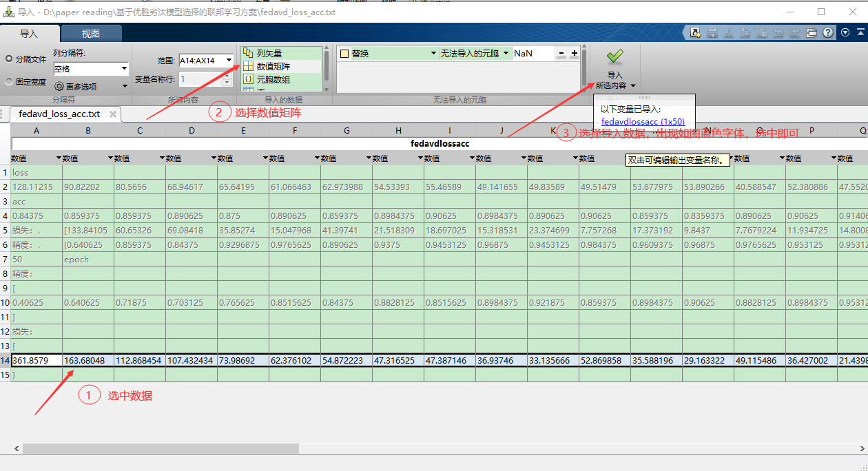
Task: Select the fedavd_loss_acc.txt document tab
Action: [x=59, y=114]
